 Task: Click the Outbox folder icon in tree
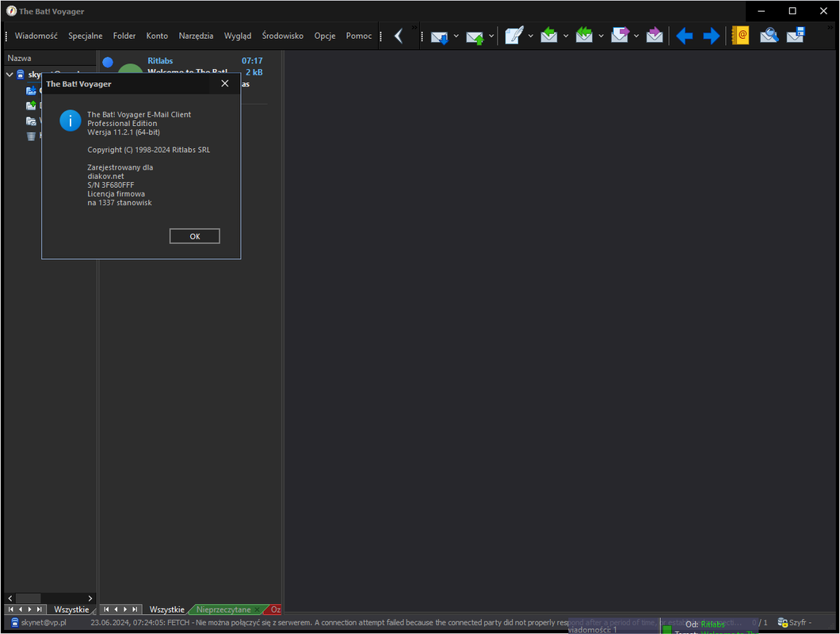(x=31, y=105)
